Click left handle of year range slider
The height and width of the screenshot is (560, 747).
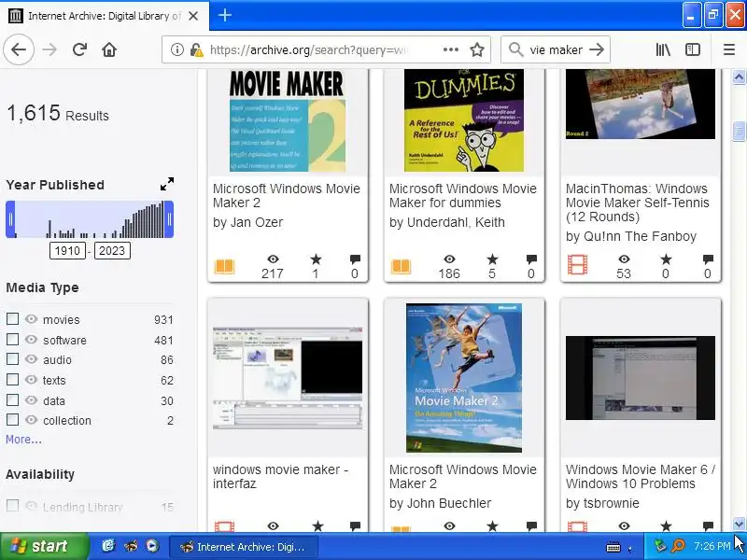point(10,219)
